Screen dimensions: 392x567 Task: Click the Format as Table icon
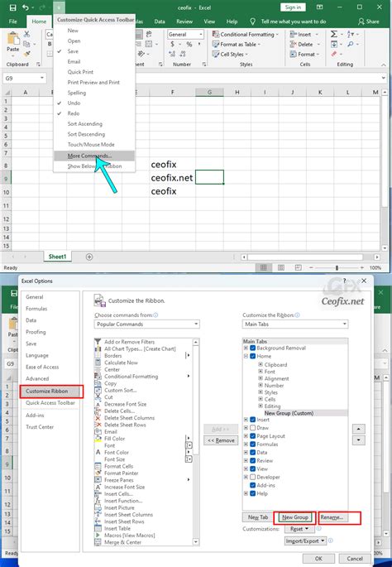click(216, 44)
